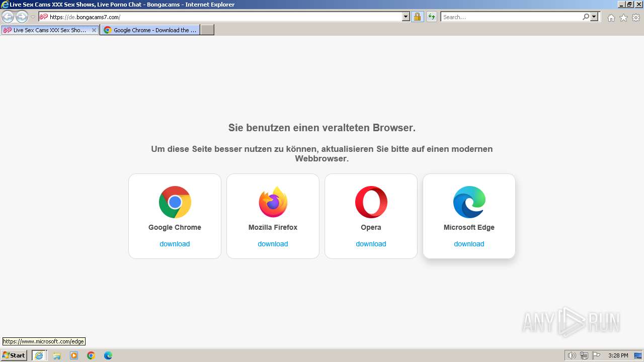Viewport: 644px width, 362px height.
Task: Open File Explorer folder in taskbar
Action: pos(57,355)
